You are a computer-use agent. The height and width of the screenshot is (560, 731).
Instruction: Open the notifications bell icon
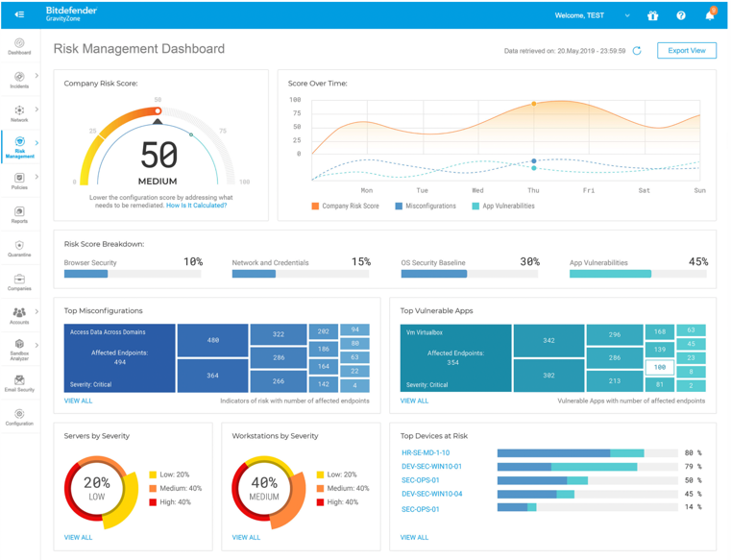tap(710, 15)
